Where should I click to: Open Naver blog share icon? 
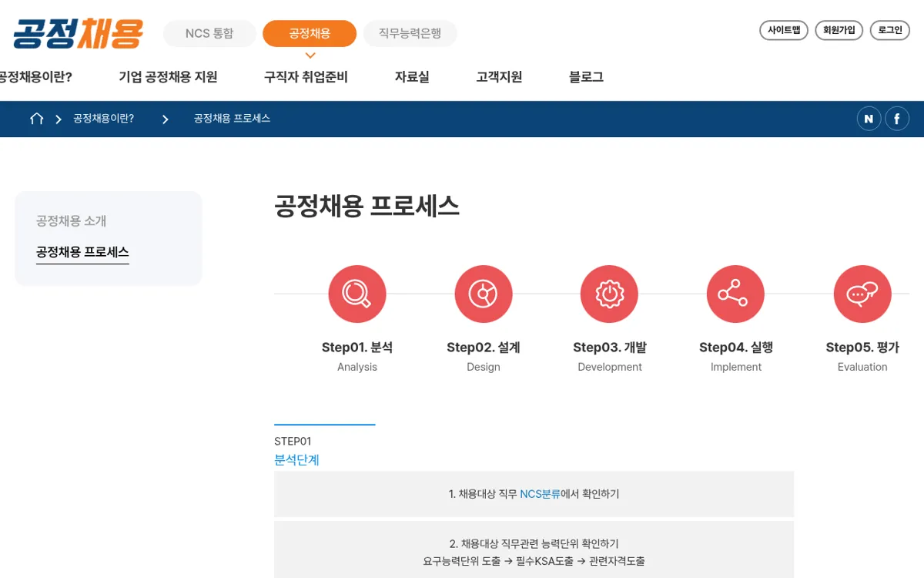[869, 119]
